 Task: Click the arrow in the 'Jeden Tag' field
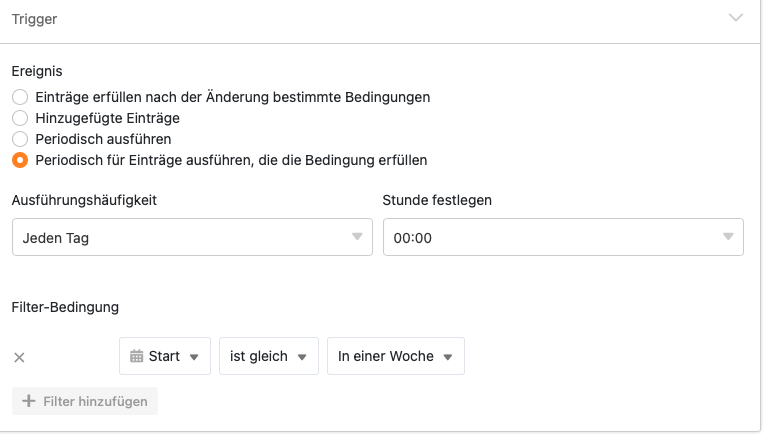pyautogui.click(x=356, y=237)
